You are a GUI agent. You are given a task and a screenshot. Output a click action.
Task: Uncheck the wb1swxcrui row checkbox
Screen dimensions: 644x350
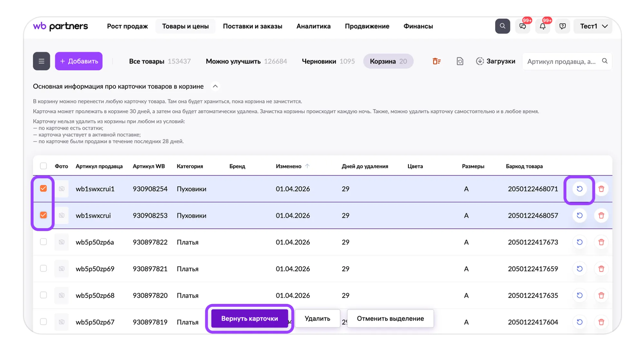click(43, 215)
